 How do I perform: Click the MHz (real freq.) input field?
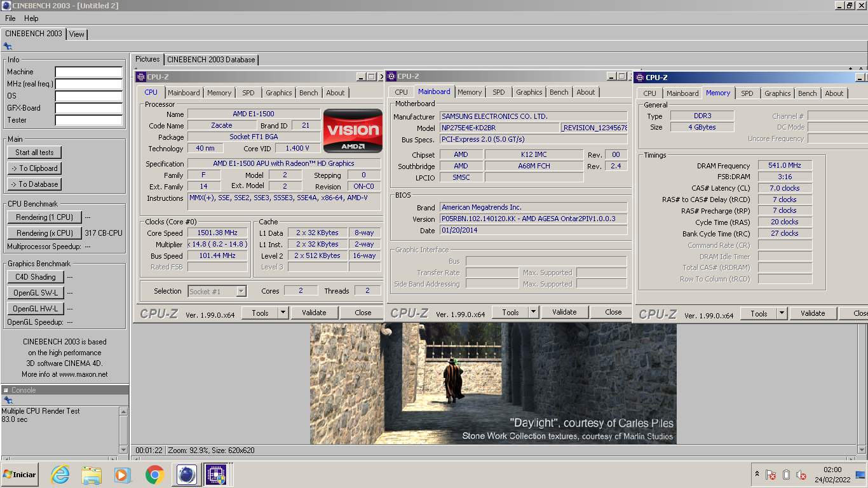(89, 84)
